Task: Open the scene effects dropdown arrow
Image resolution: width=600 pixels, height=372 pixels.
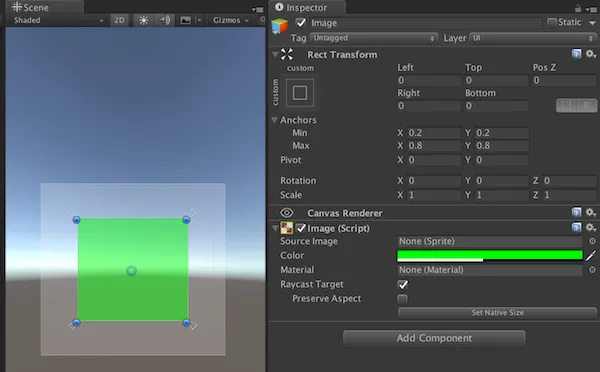Action: pos(199,20)
